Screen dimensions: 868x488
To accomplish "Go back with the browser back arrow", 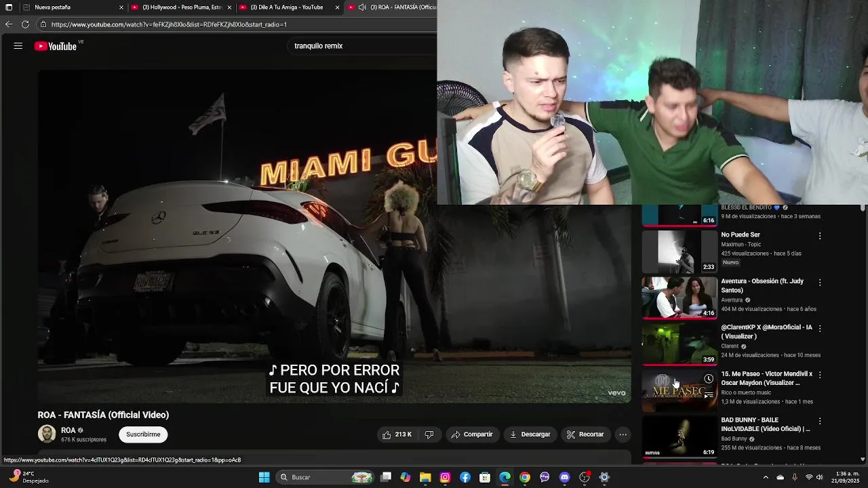I will pyautogui.click(x=9, y=24).
